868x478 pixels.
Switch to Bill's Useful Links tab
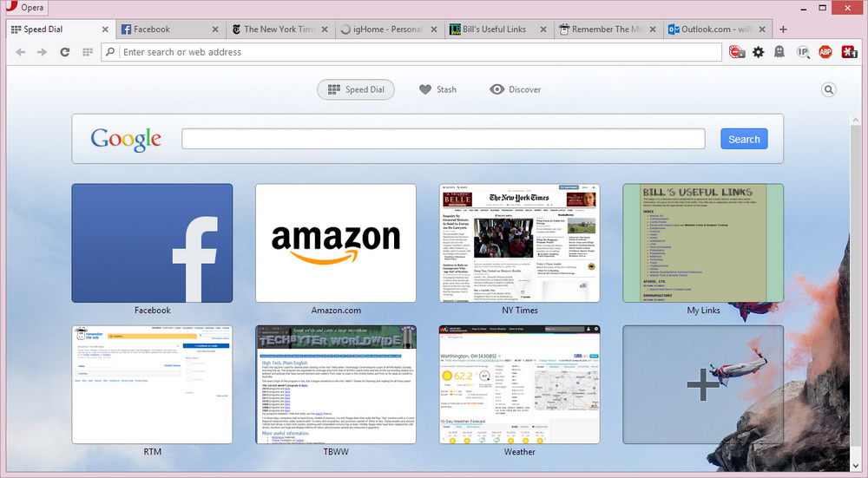coord(498,29)
